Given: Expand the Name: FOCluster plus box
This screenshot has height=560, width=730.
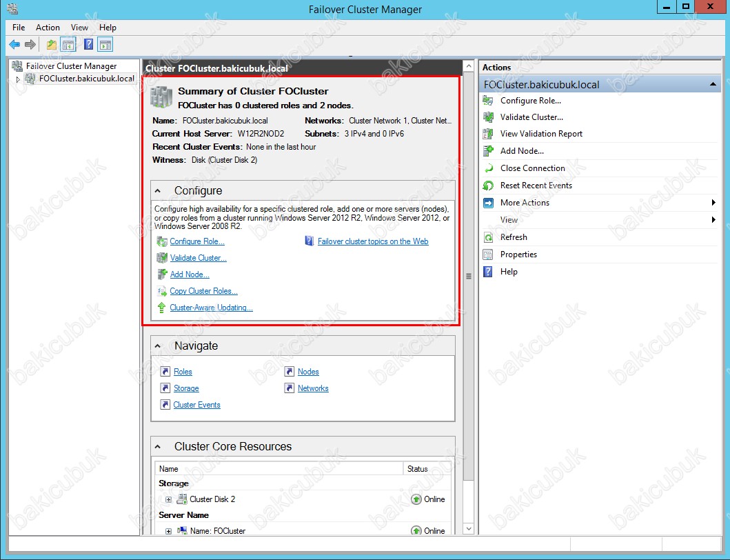Looking at the screenshot, I should 168,531.
